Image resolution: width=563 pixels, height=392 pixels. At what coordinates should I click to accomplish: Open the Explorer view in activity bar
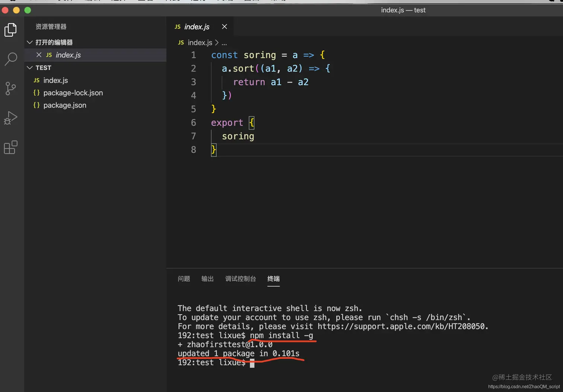[x=10, y=30]
